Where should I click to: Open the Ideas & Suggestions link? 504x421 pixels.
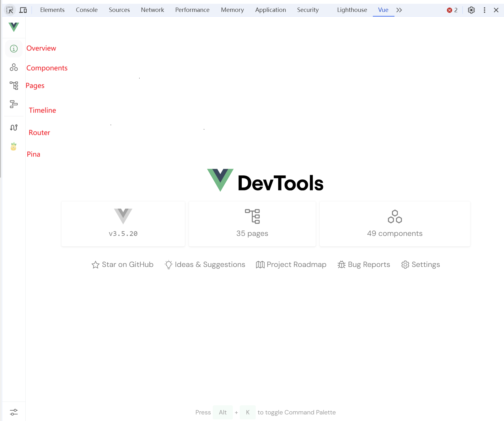tap(205, 265)
